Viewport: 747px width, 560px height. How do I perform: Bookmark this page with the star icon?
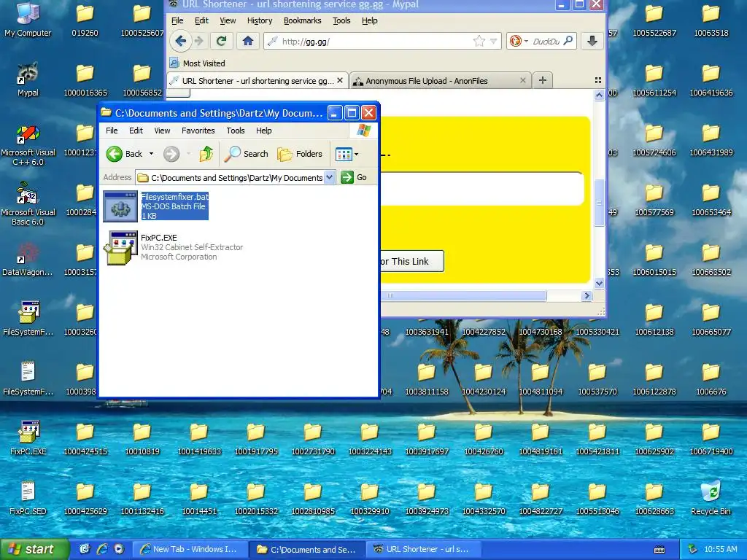pos(479,42)
